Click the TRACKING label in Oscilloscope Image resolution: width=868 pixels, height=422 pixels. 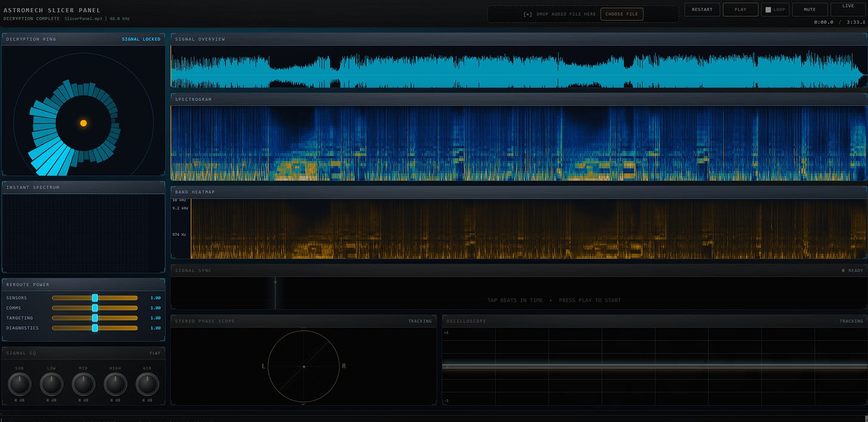(x=851, y=321)
